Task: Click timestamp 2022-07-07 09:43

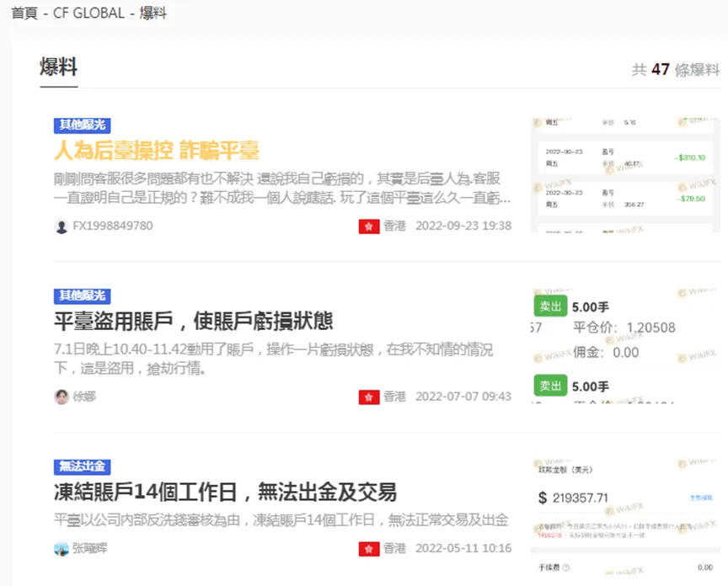Action: 463,397
